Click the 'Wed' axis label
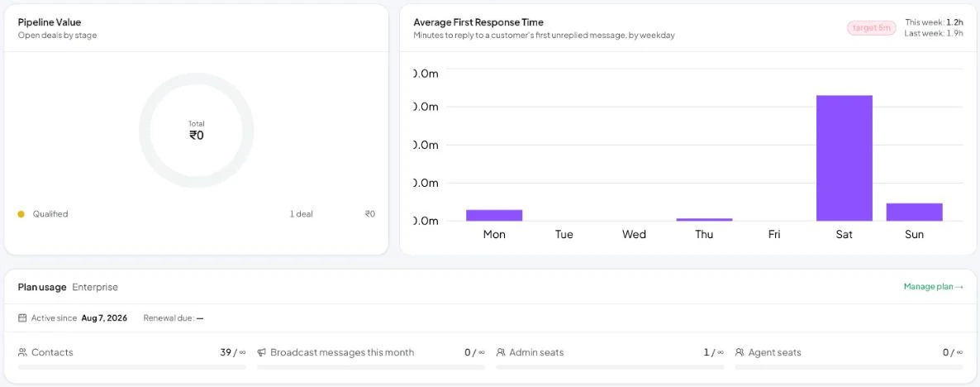The height and width of the screenshot is (387, 980). click(635, 235)
